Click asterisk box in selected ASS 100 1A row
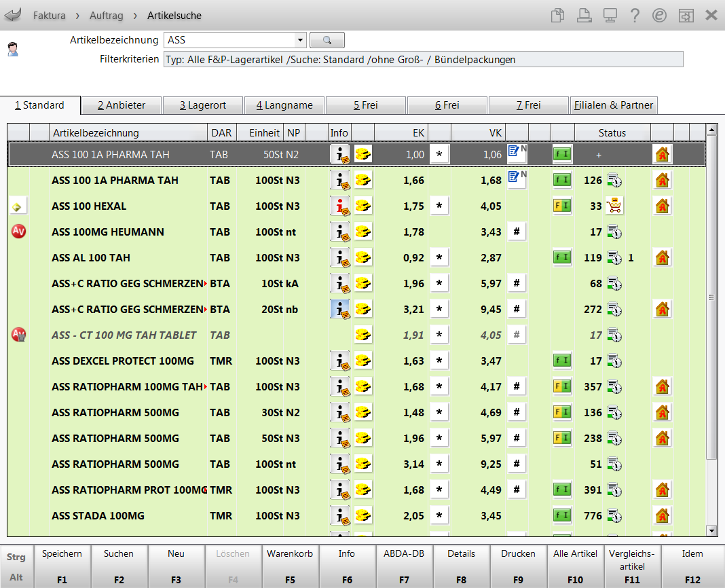Image resolution: width=725 pixels, height=588 pixels. pyautogui.click(x=439, y=155)
